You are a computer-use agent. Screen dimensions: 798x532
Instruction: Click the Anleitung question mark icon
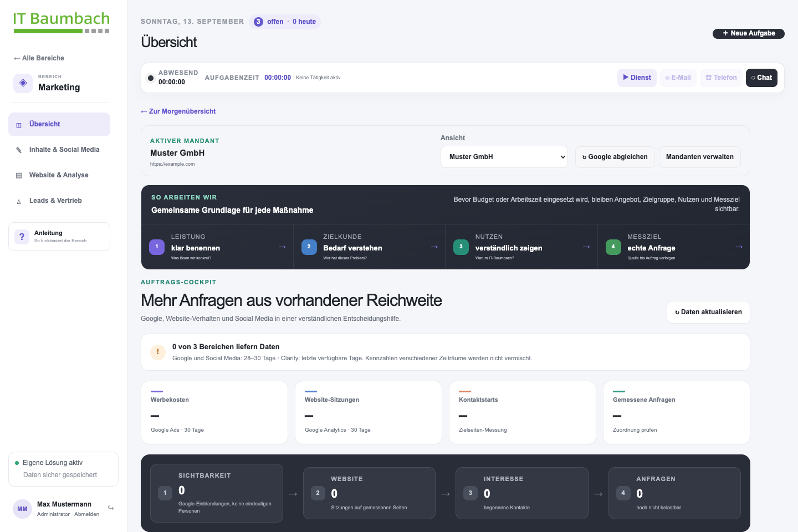[x=22, y=237]
